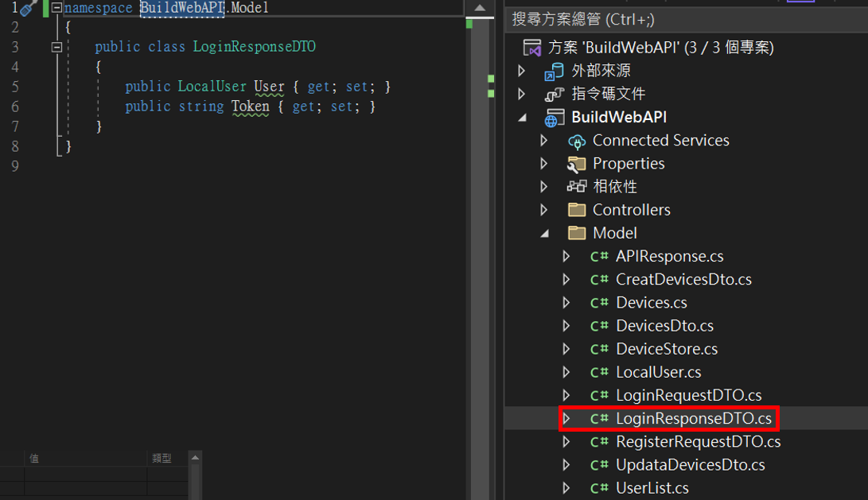868x500 pixels.
Task: Click the solution 'BuildWebAPI' icon
Action: (x=532, y=48)
